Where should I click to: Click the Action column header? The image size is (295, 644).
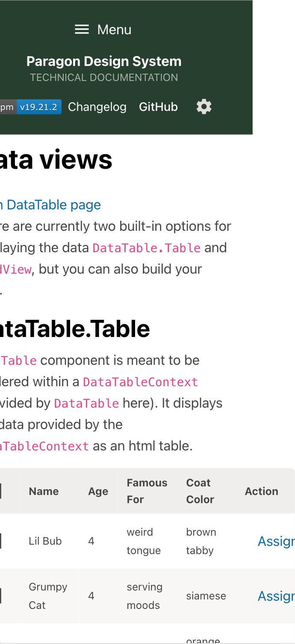pyautogui.click(x=261, y=491)
